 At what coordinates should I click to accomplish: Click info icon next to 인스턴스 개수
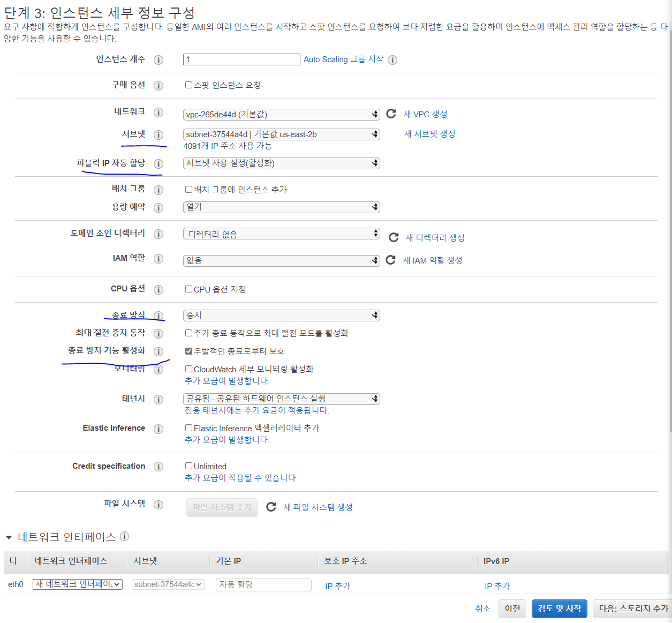(x=158, y=60)
